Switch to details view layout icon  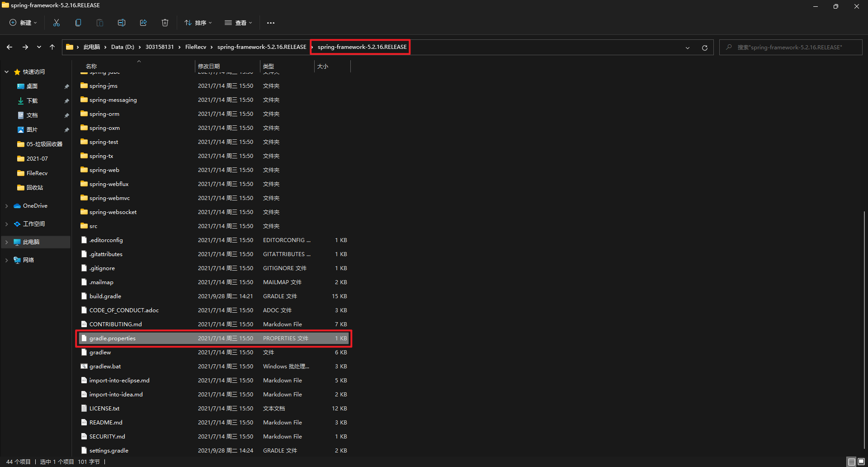(x=852, y=462)
